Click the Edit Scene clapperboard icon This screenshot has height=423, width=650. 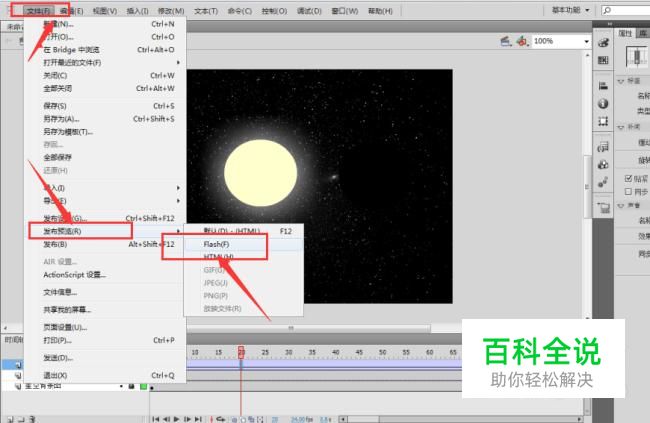[x=505, y=41]
